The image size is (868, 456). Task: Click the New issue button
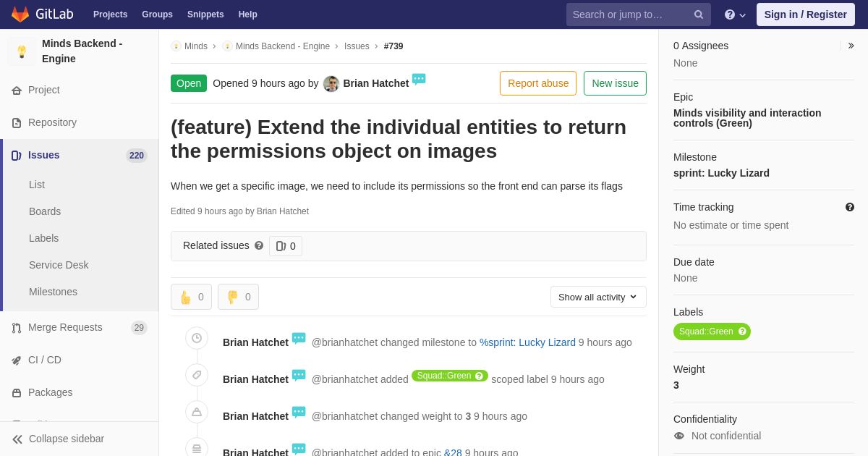[615, 83]
